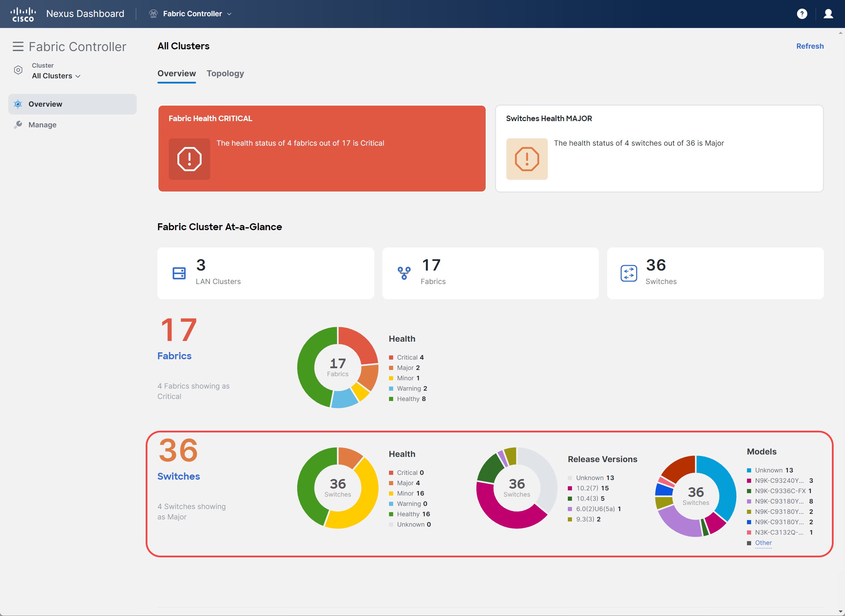Screen dimensions: 845x616
Task: Click the Unknown blue swatch in Models legend
Action: pos(749,471)
